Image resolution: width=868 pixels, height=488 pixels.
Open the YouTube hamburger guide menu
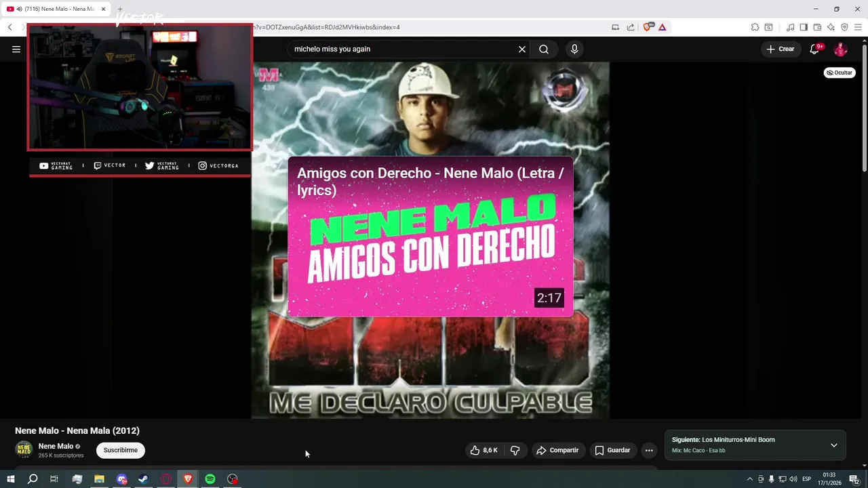16,49
